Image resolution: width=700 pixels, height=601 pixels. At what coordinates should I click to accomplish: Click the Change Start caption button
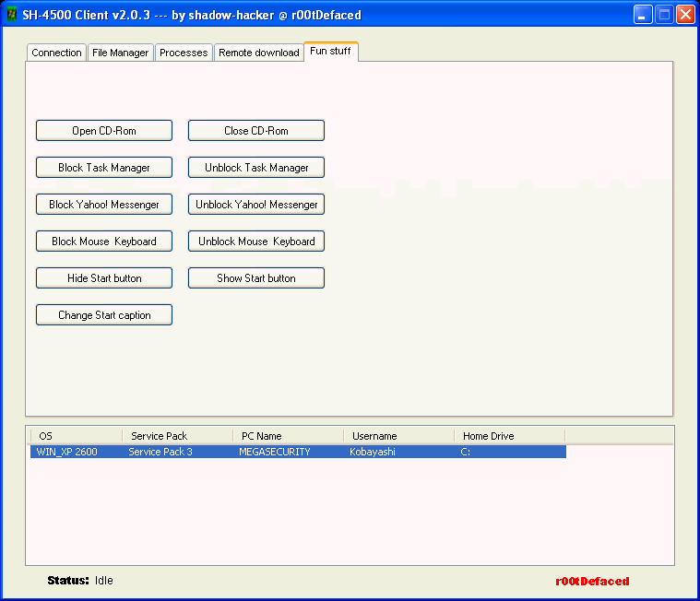(104, 315)
